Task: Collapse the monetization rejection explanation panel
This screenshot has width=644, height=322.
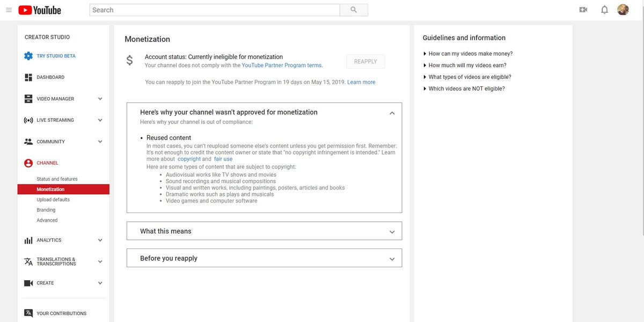Action: coord(392,113)
